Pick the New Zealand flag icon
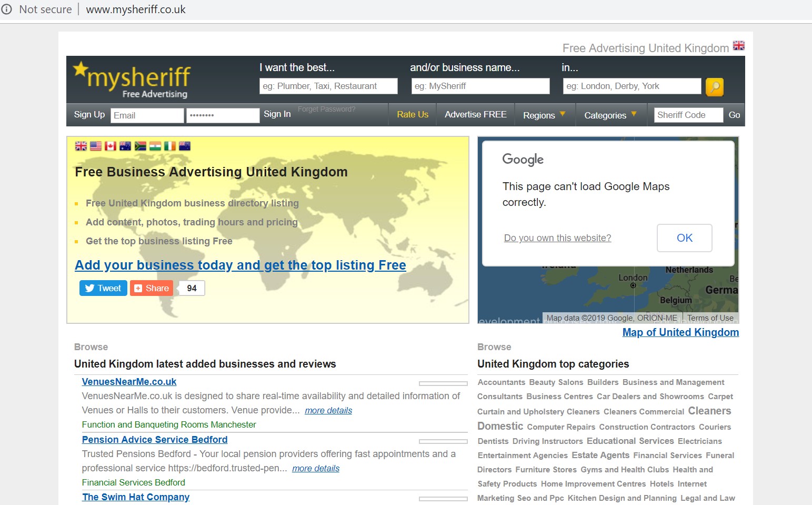 pos(185,146)
